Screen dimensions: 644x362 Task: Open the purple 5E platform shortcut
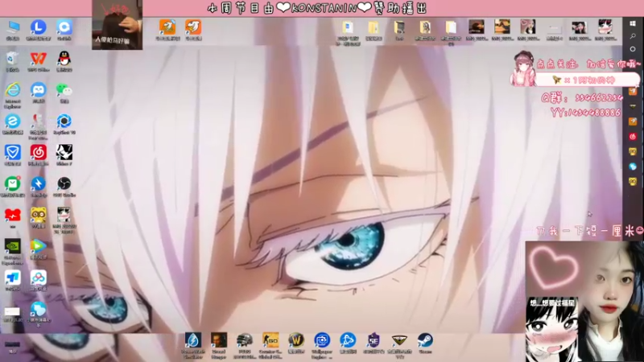point(374,340)
